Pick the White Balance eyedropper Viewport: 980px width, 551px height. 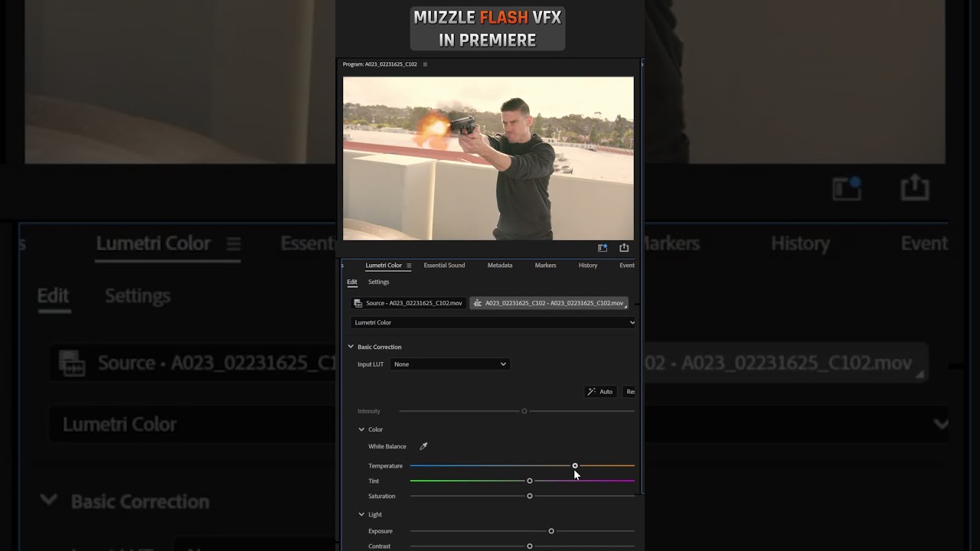point(423,446)
